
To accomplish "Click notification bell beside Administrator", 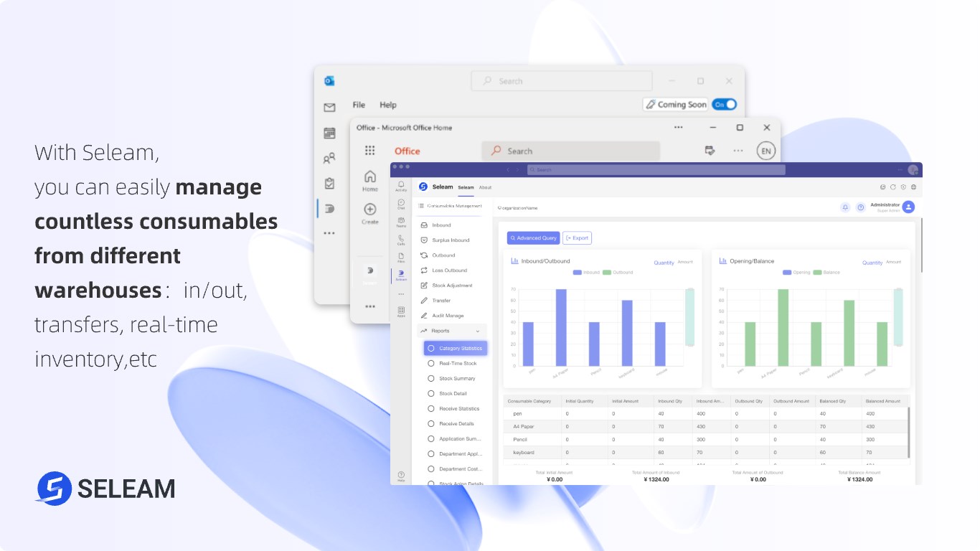I will pos(845,207).
